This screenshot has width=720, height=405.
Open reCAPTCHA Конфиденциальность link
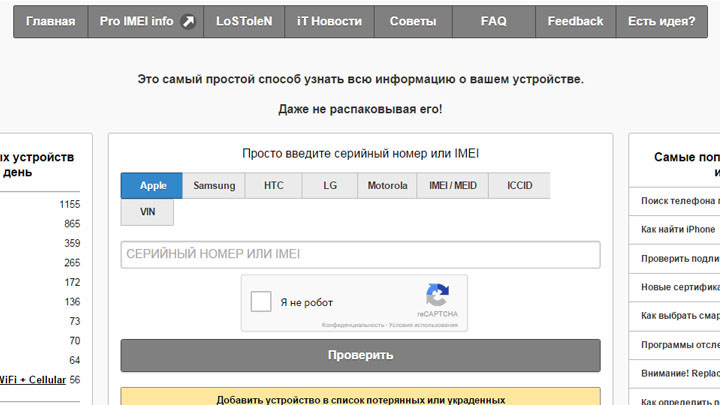[x=353, y=325]
